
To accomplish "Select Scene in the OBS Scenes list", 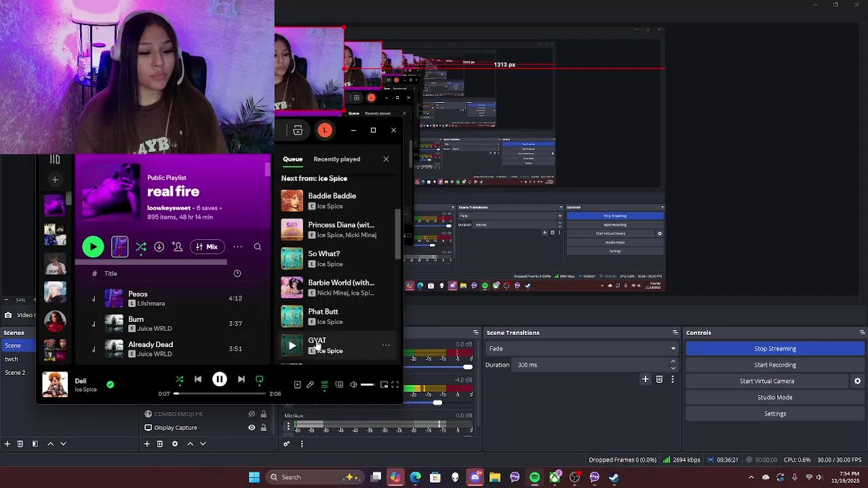I will coord(18,346).
